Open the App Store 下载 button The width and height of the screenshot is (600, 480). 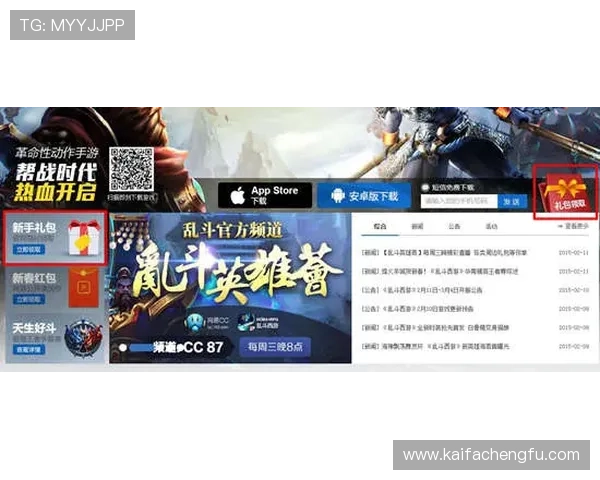point(265,195)
